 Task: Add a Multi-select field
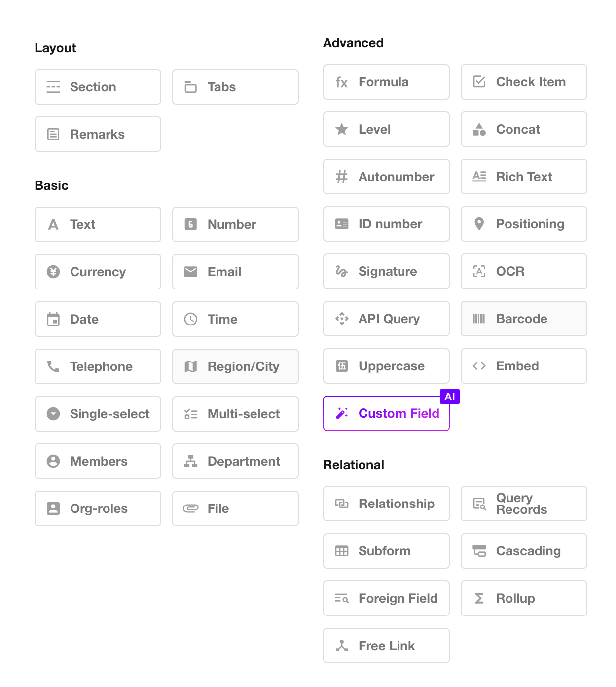click(235, 414)
